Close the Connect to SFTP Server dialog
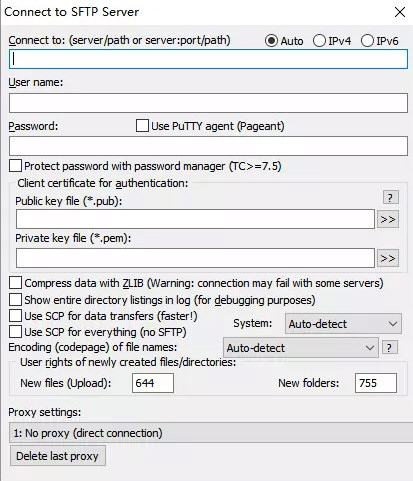Screen dimensions: 413x481 click(x=400, y=12)
